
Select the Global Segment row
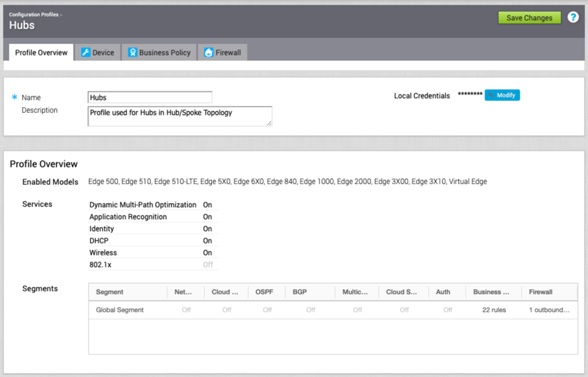pyautogui.click(x=120, y=310)
